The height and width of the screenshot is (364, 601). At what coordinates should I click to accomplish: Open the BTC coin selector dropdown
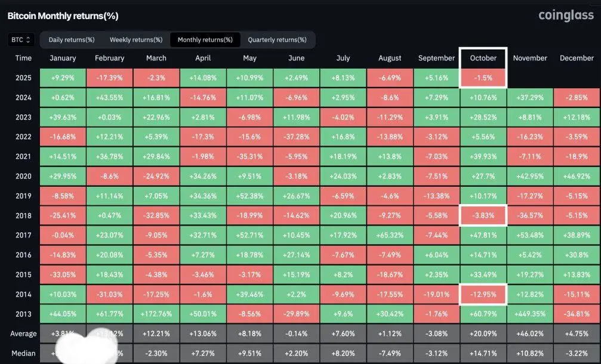coord(21,40)
